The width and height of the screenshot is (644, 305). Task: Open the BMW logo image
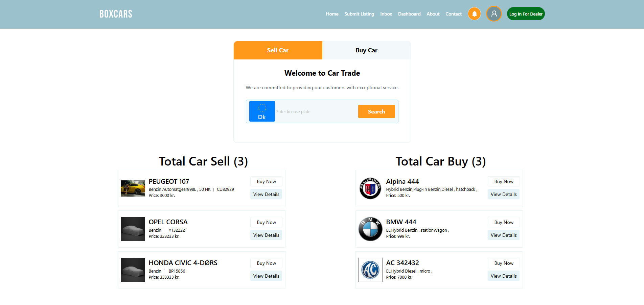click(x=370, y=229)
